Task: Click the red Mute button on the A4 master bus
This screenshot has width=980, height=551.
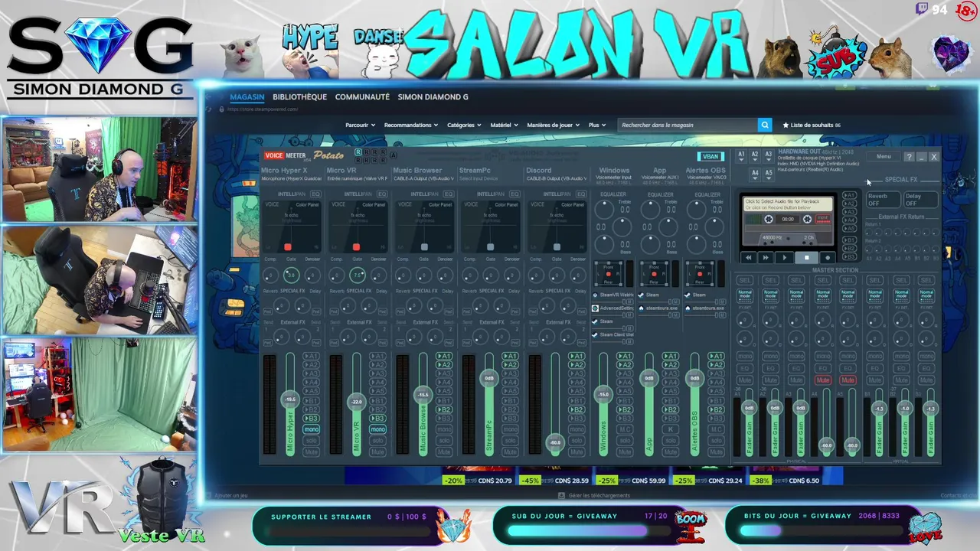Action: click(x=823, y=380)
